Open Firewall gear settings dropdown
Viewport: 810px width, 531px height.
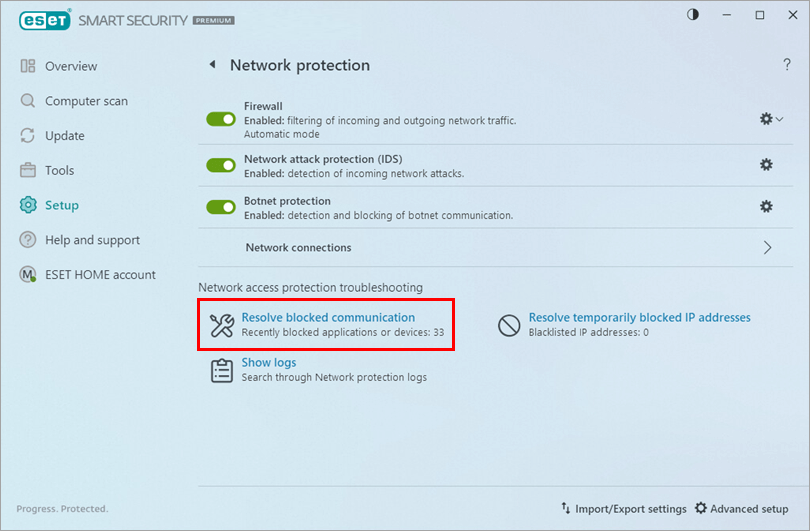coord(769,119)
